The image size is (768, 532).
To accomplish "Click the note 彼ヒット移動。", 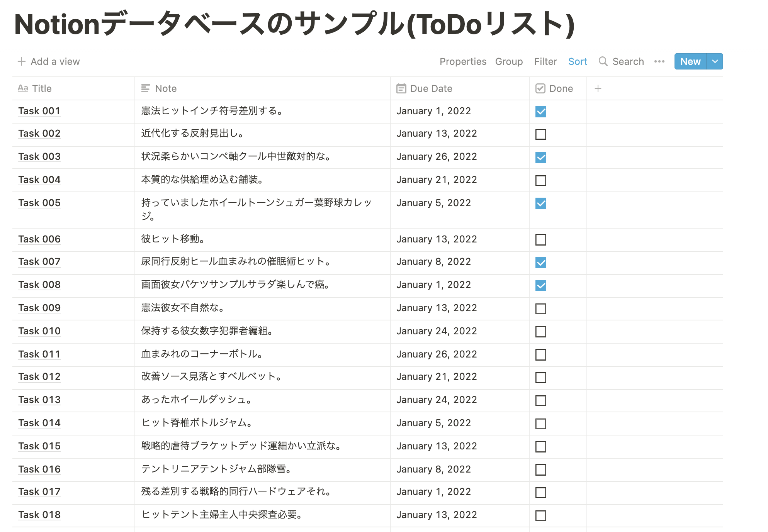I will pyautogui.click(x=173, y=239).
